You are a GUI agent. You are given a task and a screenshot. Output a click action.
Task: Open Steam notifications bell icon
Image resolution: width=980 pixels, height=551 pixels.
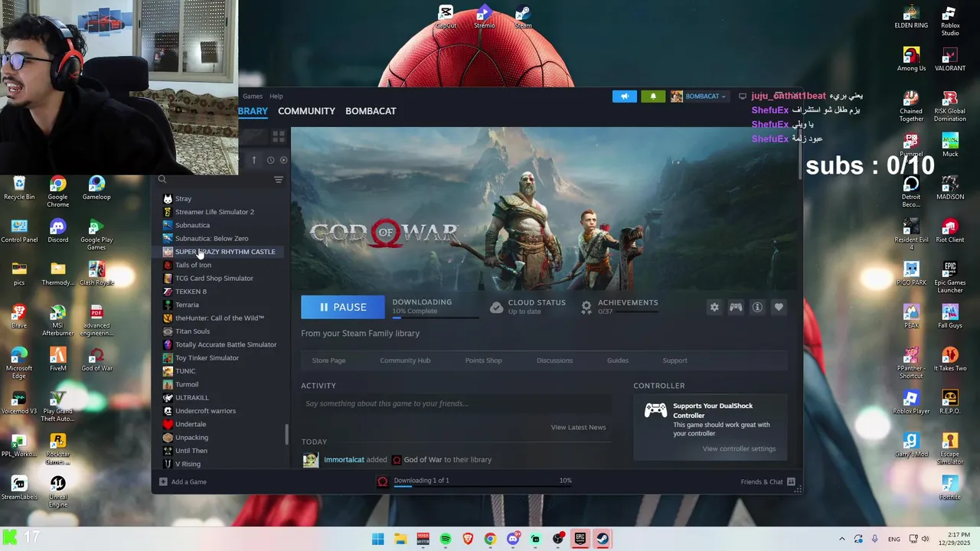tap(653, 96)
